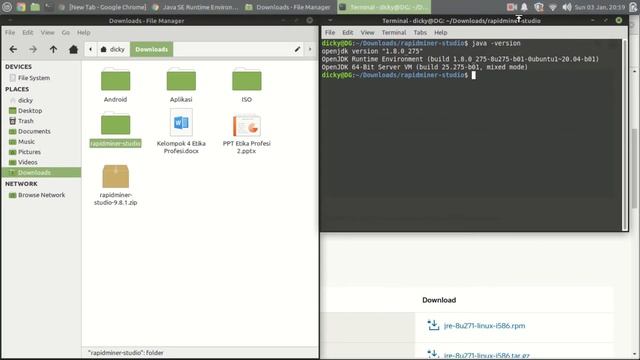Click the screen recording tray icon
The image size is (640, 360).
click(511, 7)
